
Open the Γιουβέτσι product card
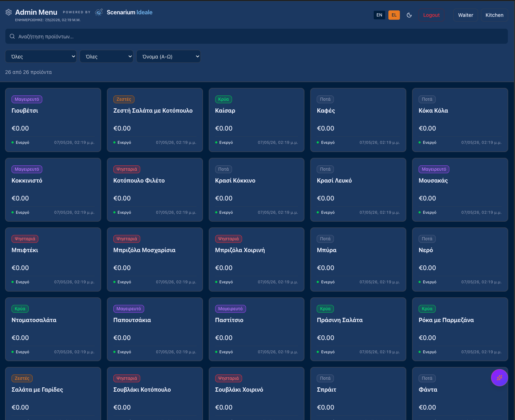(53, 120)
